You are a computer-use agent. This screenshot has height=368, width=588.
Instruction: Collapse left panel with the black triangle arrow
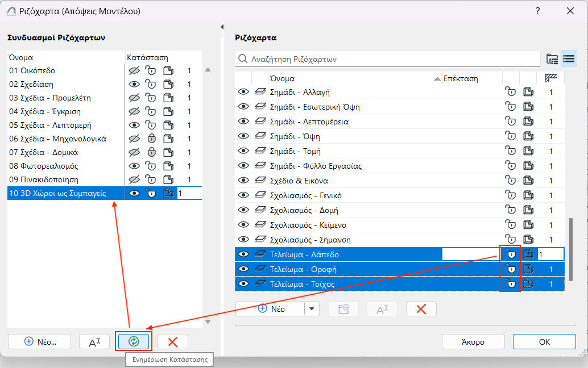[x=222, y=27]
